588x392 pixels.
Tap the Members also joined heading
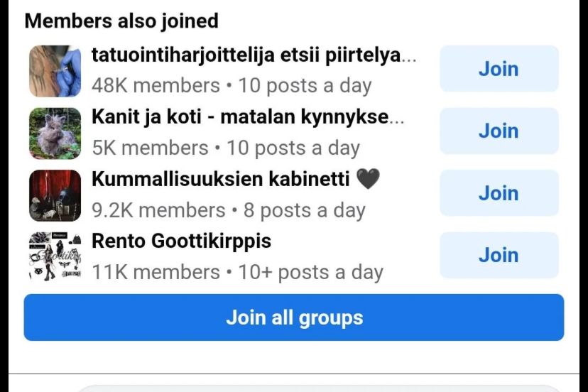click(x=121, y=21)
